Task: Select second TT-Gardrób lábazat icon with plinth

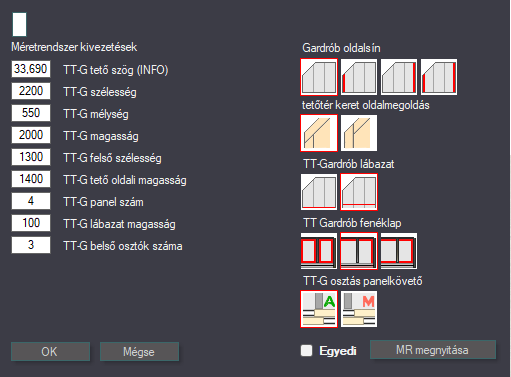Action: 359,192
